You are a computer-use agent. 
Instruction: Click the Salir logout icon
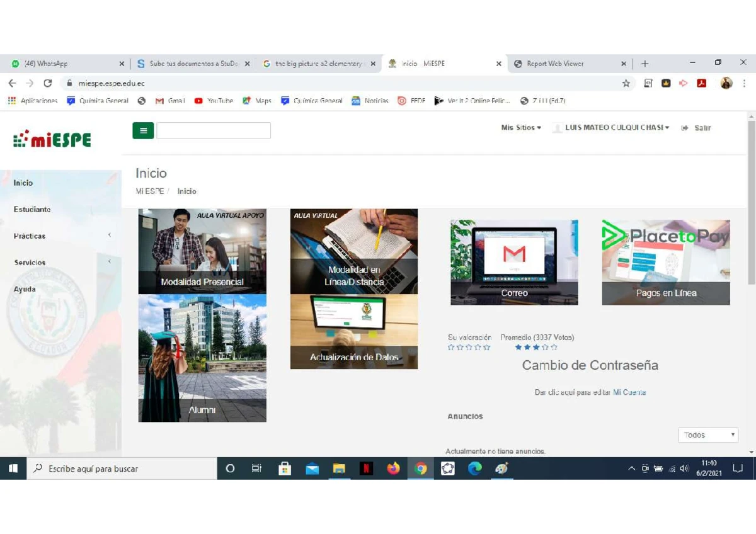pyautogui.click(x=685, y=128)
